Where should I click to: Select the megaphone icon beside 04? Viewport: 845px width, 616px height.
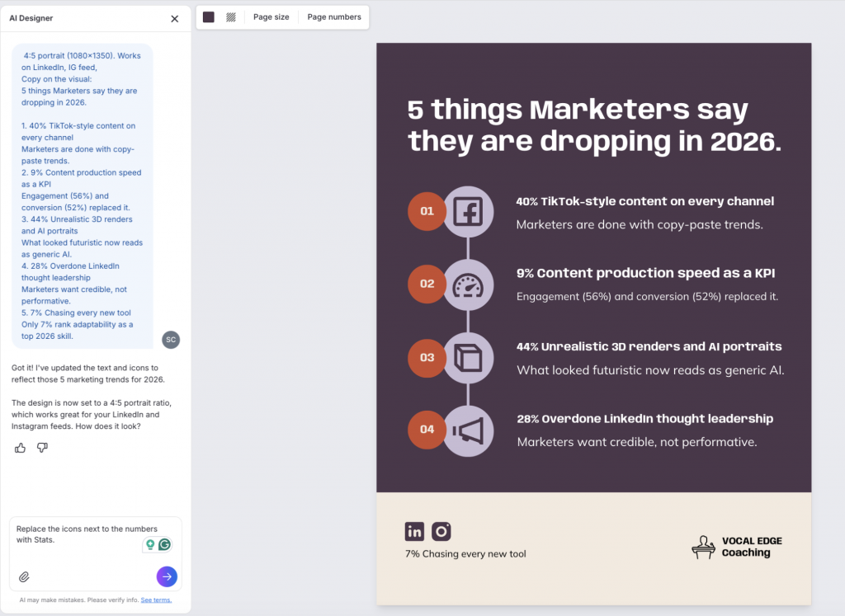[468, 431]
